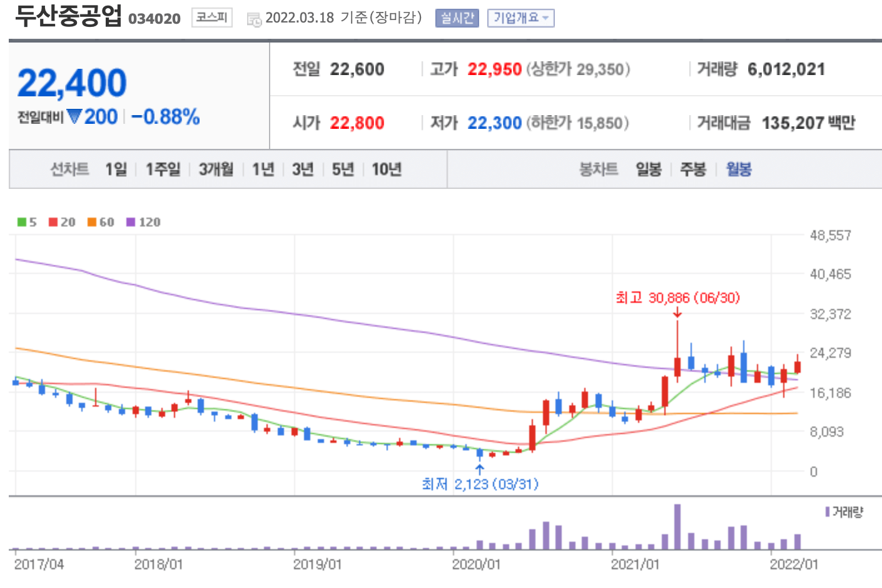Click the 두산중공업 stock name heading
This screenshot has height=588, width=882.
[68, 16]
